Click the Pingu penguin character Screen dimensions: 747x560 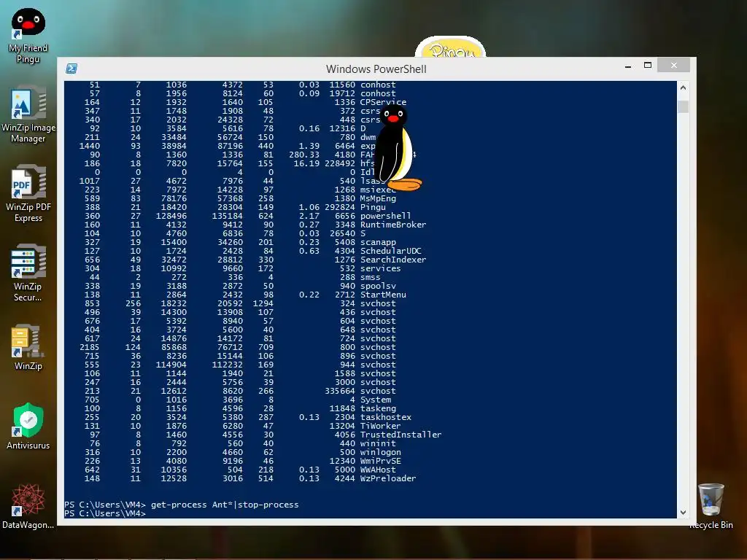[x=396, y=149]
